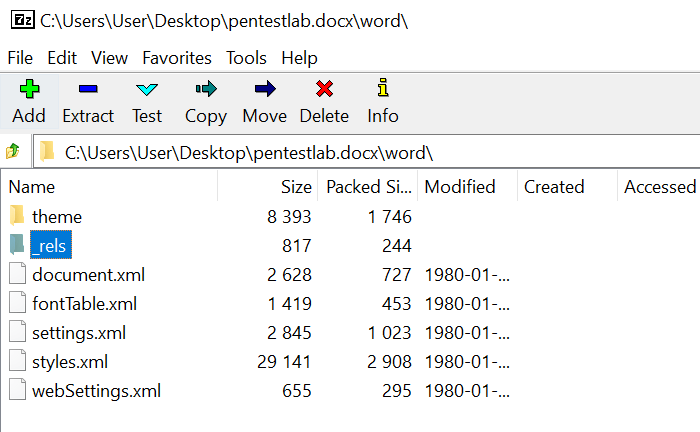Image resolution: width=700 pixels, height=432 pixels.
Task: Sort by the Size column header
Action: point(267,187)
